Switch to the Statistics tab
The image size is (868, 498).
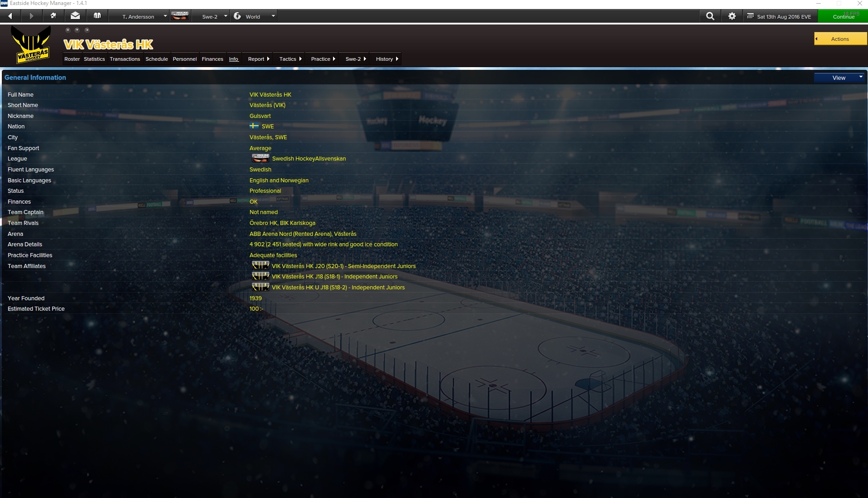[94, 59]
